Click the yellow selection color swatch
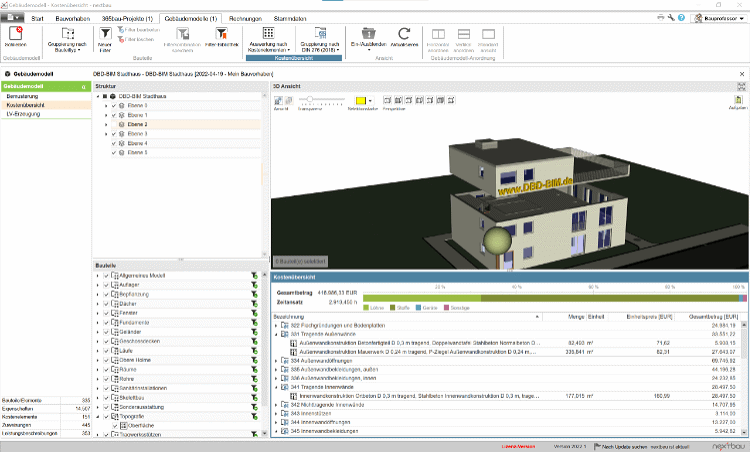Screen dimensions: 750x452 click(x=361, y=100)
